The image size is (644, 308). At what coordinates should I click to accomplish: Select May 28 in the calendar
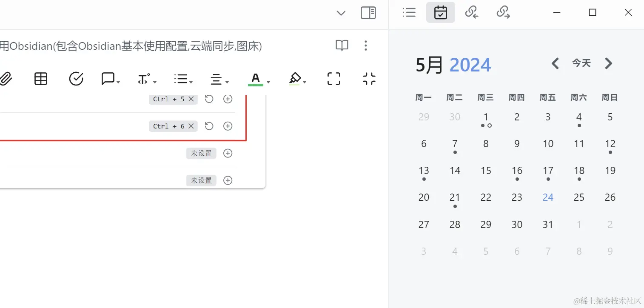pyautogui.click(x=455, y=225)
